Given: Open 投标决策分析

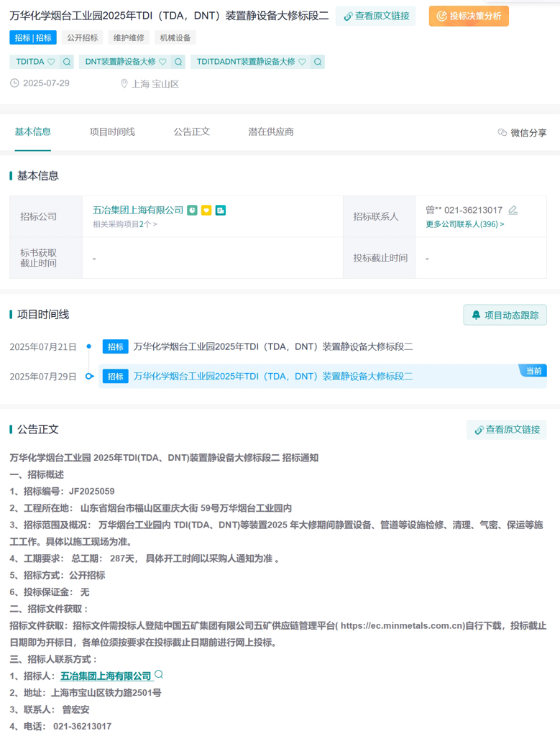Looking at the screenshot, I should click(469, 16).
